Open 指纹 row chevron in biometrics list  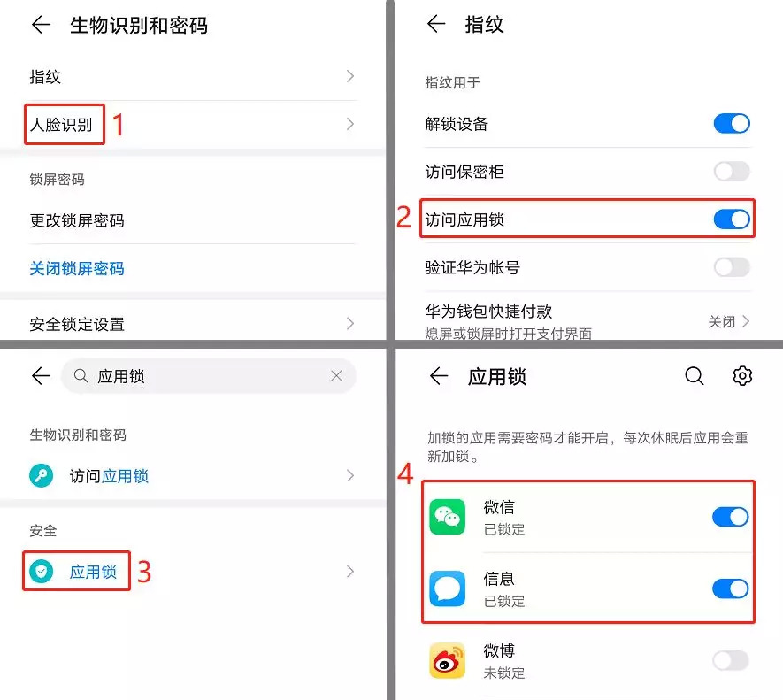pyautogui.click(x=350, y=76)
